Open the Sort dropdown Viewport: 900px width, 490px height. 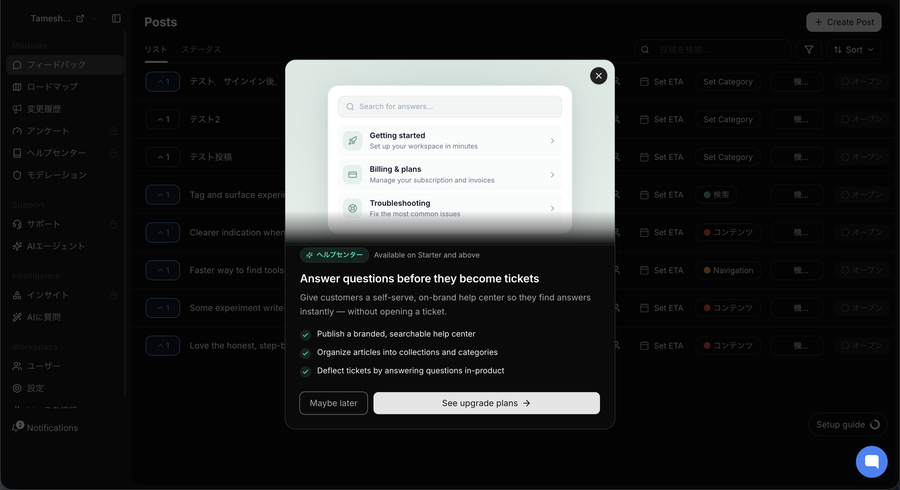[854, 50]
